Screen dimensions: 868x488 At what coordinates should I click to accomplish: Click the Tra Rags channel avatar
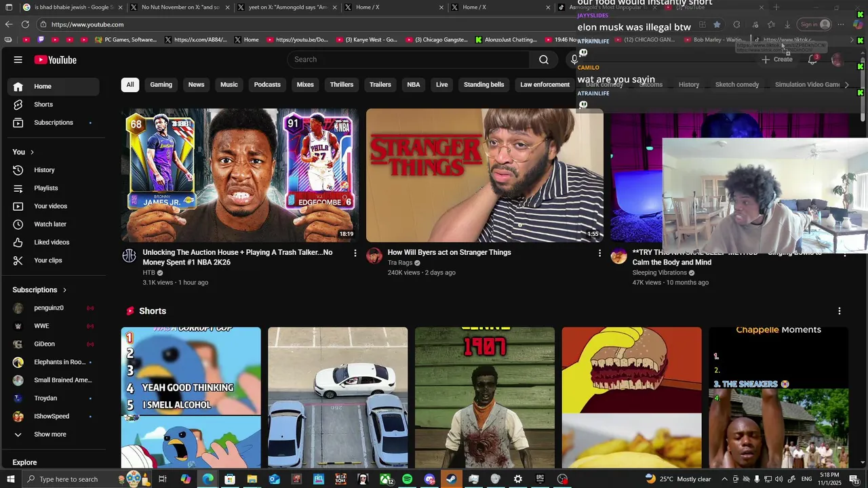374,256
